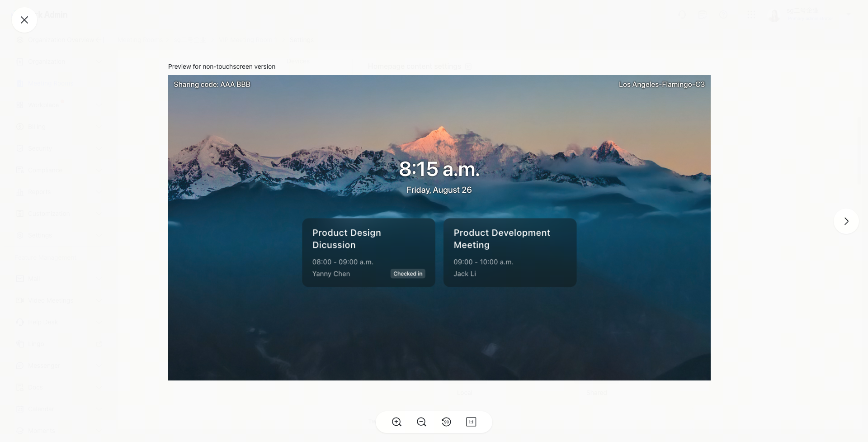Screen dimensions: 868x442
Task: Close the image preview overlay
Action: pyautogui.click(x=24, y=20)
